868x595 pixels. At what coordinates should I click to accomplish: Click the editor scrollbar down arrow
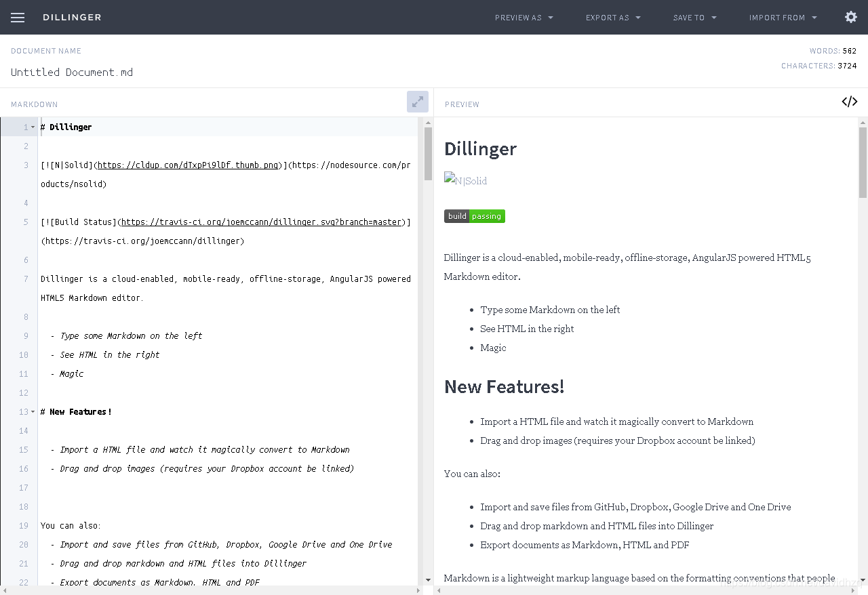(428, 580)
